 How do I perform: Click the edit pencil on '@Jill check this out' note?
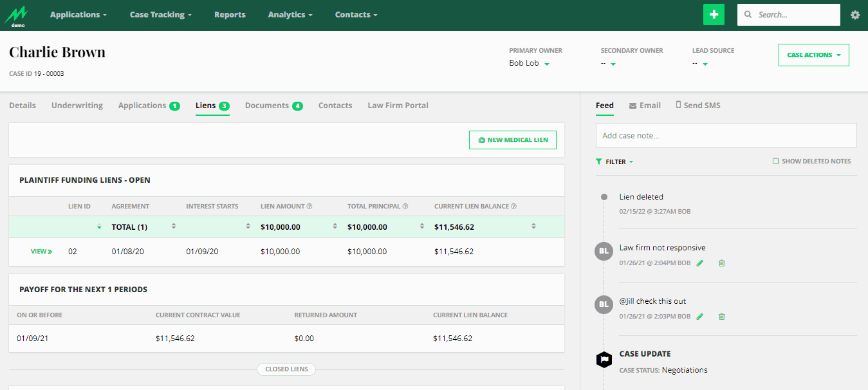(700, 317)
